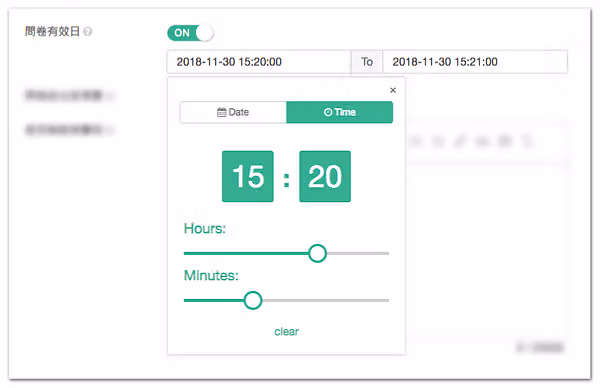Toggle the 問卷有效日 ON switch
This screenshot has height=388, width=600.
click(x=190, y=33)
